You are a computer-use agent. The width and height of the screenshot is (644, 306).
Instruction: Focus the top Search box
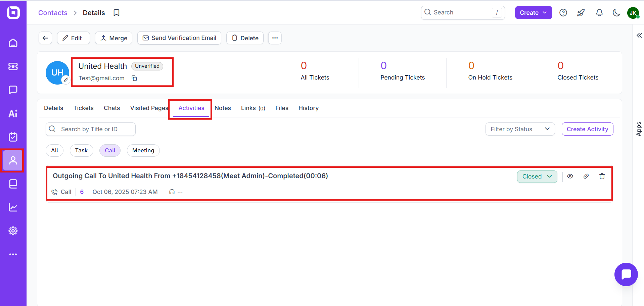coord(463,13)
